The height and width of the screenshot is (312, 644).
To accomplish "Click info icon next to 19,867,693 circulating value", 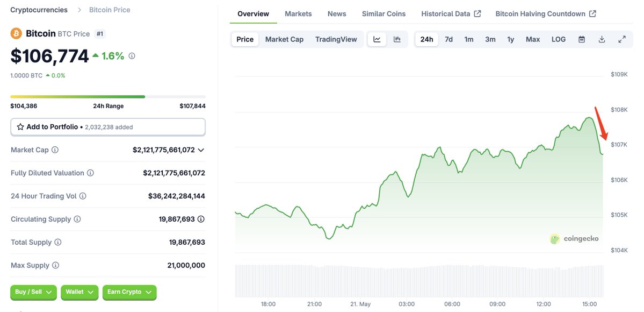I will coord(201,219).
